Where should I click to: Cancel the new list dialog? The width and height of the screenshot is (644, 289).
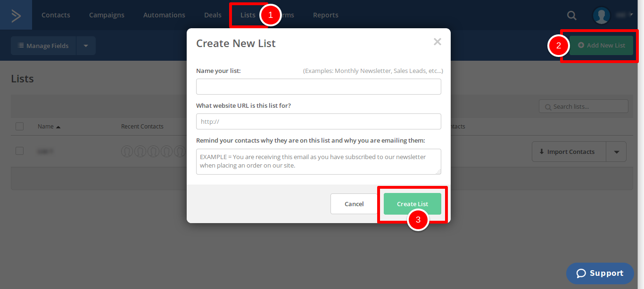(354, 204)
